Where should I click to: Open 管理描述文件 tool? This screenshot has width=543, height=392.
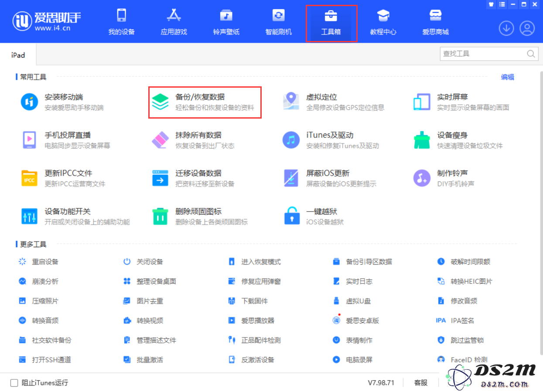click(x=150, y=340)
